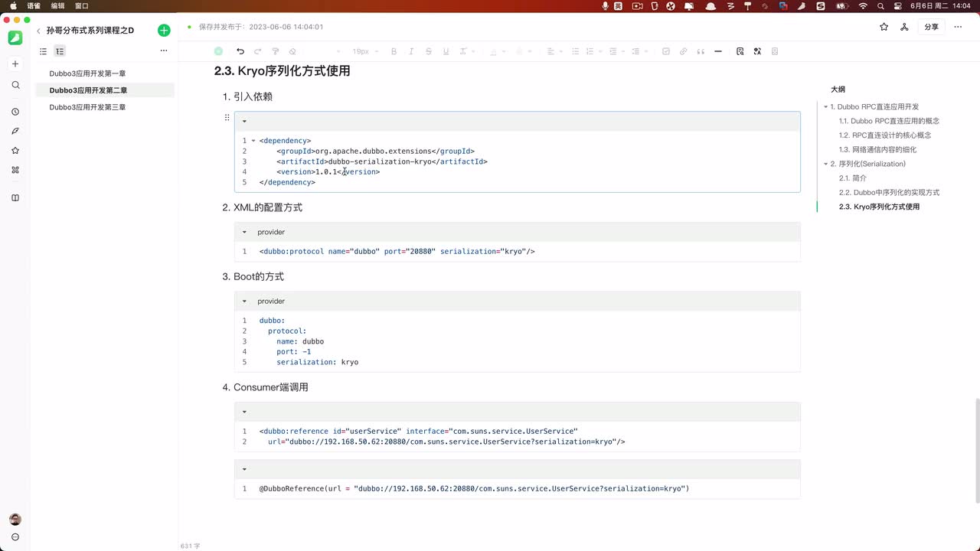Jump to 1.1. Dubbo RPC直连应用的概念

(889, 121)
